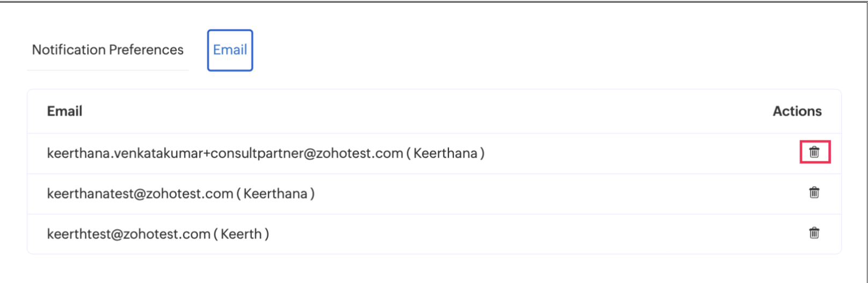
Task: Select the keerthanatest@zohotest.com address text
Action: click(140, 194)
